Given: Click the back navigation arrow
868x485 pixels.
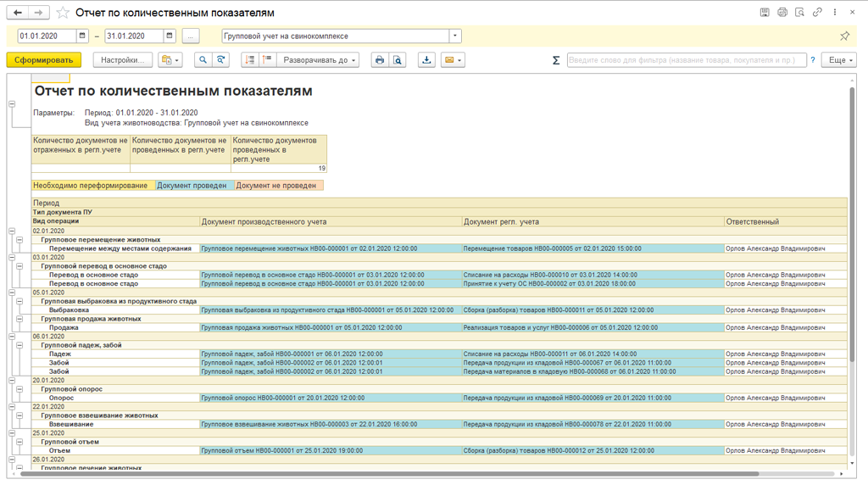Looking at the screenshot, I should tap(18, 13).
